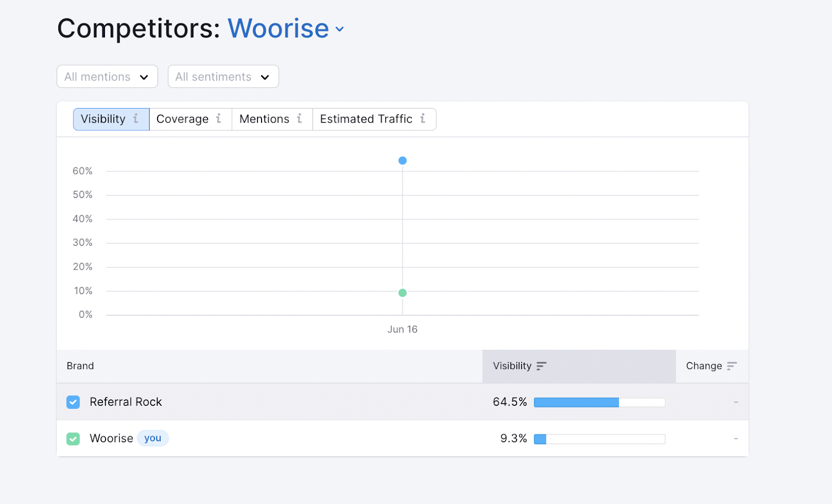The width and height of the screenshot is (832, 504).
Task: Click the info icon beside Estimated Traffic
Action: click(423, 118)
